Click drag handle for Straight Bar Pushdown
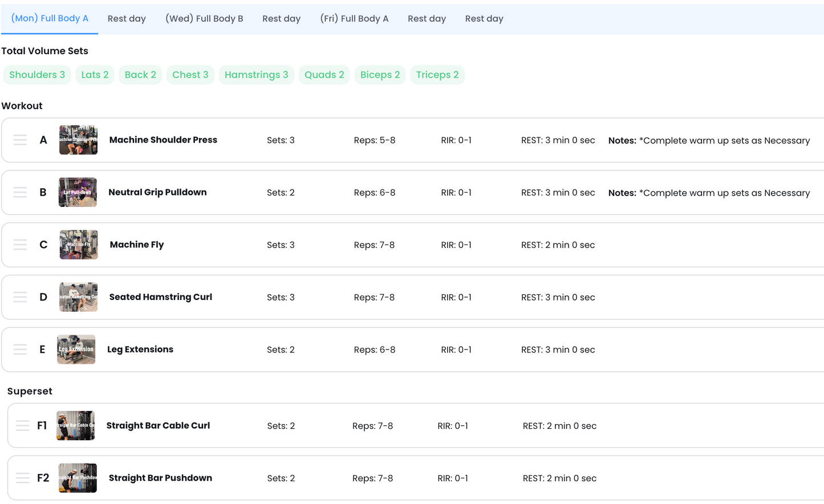This screenshot has height=504, width=824. coord(23,478)
